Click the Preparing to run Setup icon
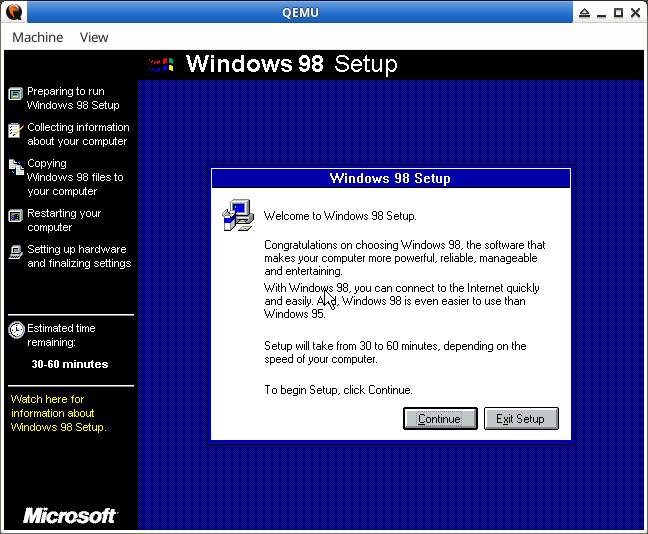The width and height of the screenshot is (648, 534). [x=15, y=94]
